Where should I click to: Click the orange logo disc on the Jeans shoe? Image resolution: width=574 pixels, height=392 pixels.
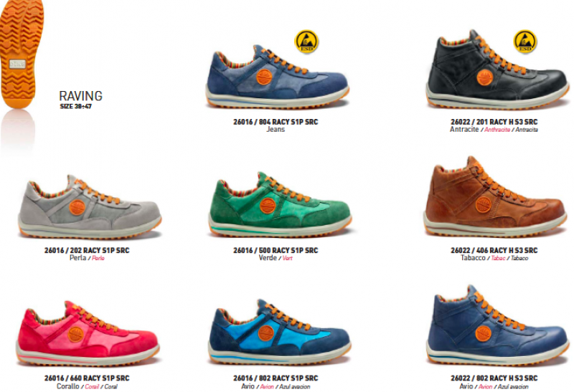(x=263, y=77)
